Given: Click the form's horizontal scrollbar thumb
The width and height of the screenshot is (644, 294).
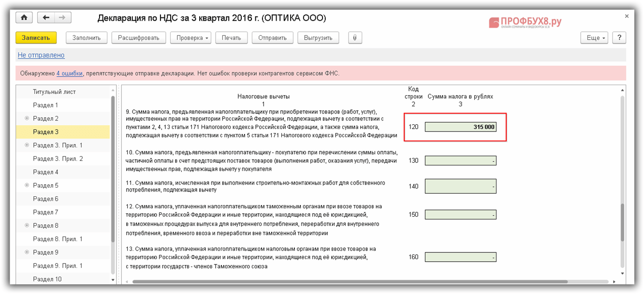Looking at the screenshot, I should (x=350, y=281).
